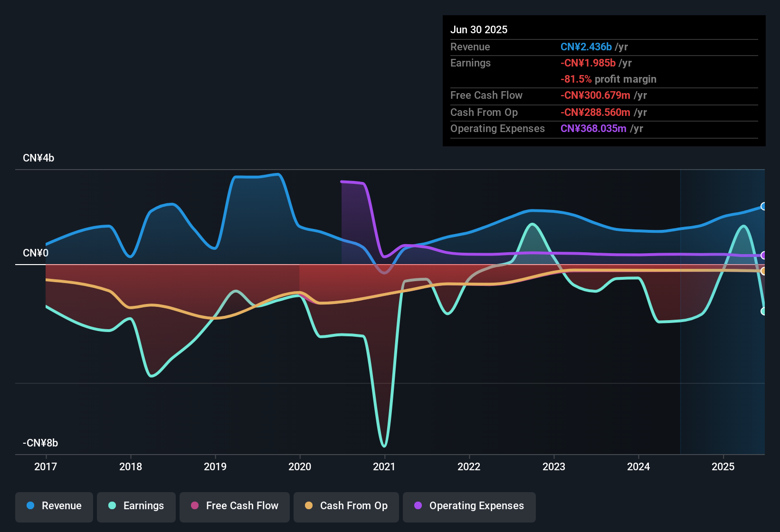Click the pink Free Cash Flow legend dot
This screenshot has width=780, height=532.
[x=195, y=506]
